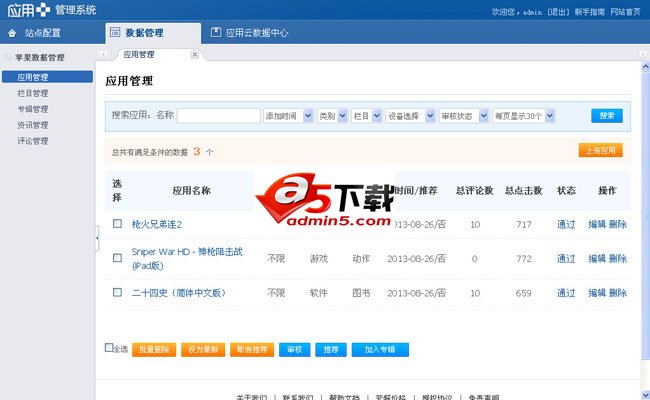Select 栏目管理 in the sidebar
The height and width of the screenshot is (400, 650).
coord(33,93)
